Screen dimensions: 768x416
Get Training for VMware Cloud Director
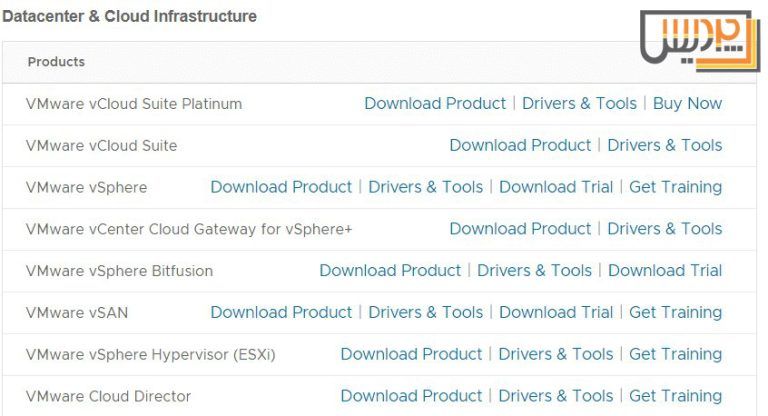(675, 396)
